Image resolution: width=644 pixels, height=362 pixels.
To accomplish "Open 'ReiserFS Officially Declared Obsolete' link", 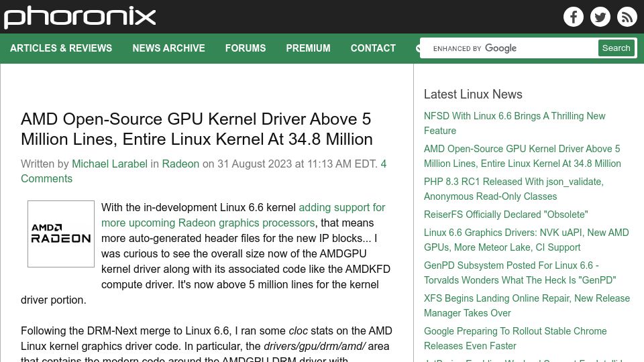I will (x=506, y=215).
